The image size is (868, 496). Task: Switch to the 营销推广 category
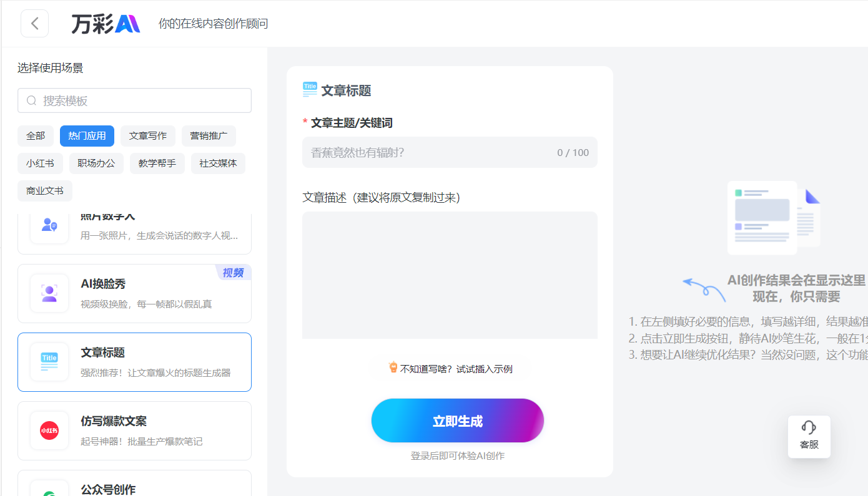coord(209,135)
